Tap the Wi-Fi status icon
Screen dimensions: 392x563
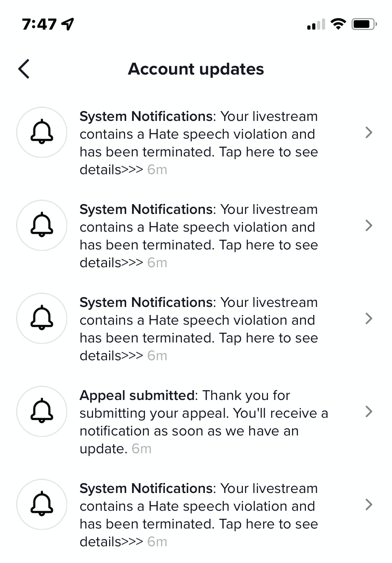click(x=338, y=24)
